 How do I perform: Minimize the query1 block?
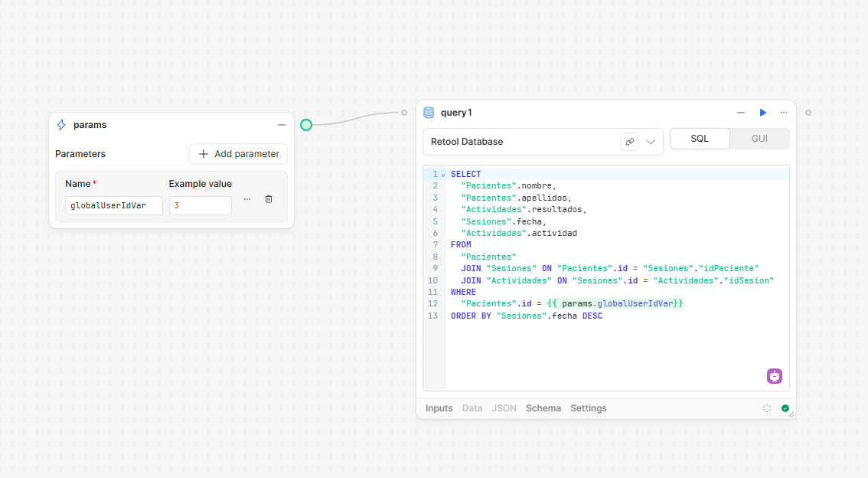click(741, 113)
